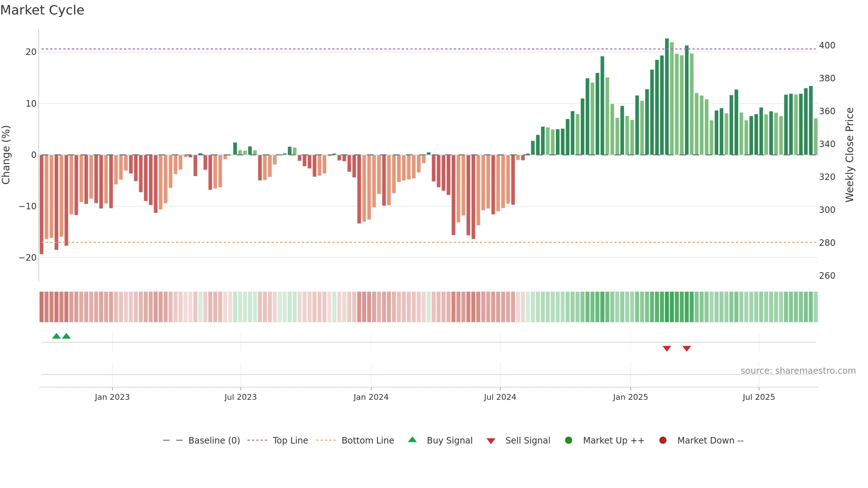This screenshot has height=488, width=868.
Task: Click the gray dashed Baseline legend swatch
Action: pos(173,440)
